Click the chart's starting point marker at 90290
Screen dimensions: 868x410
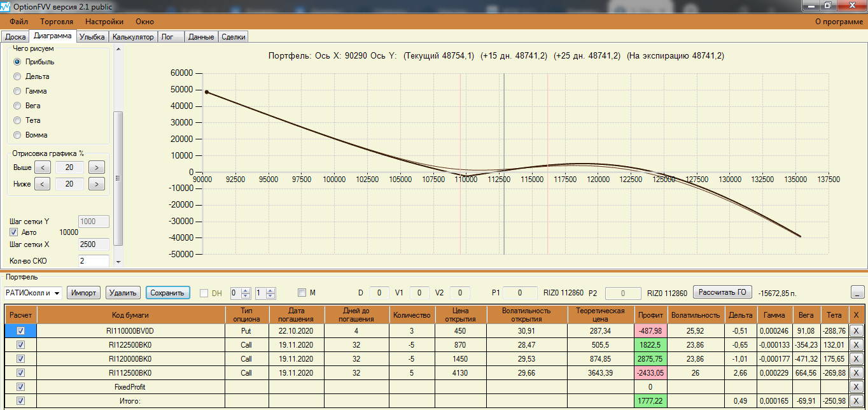pos(207,92)
